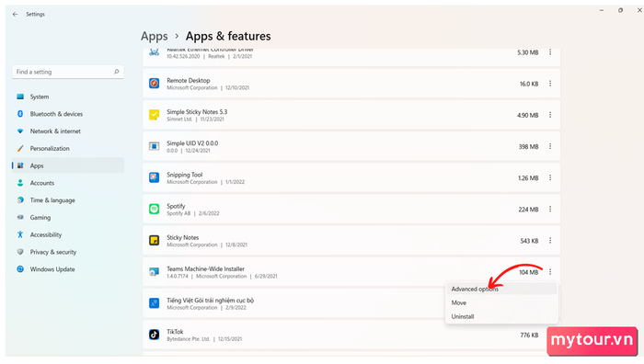Click the Gaming controller icon

[20, 218]
